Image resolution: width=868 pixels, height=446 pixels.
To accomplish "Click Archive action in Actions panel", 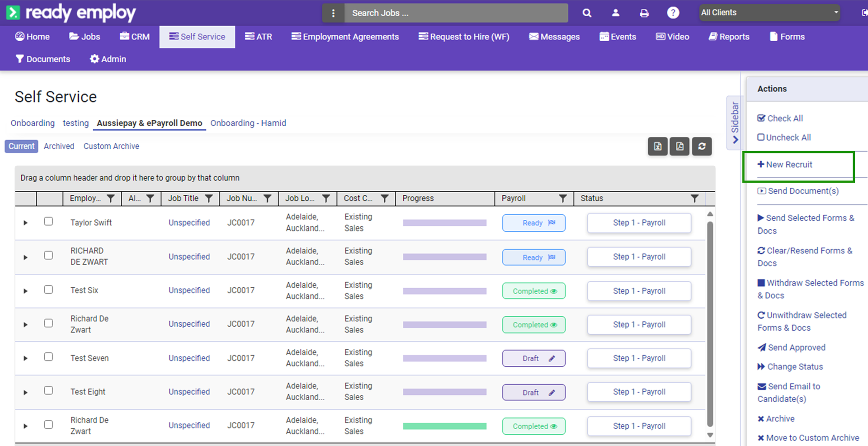I will pos(776,418).
